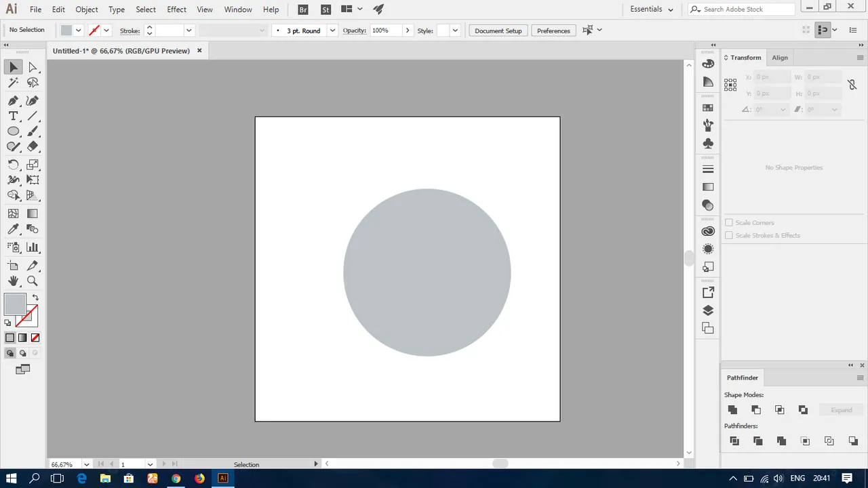Open the Symbols panel from the dock
The image size is (868, 488).
(x=708, y=144)
